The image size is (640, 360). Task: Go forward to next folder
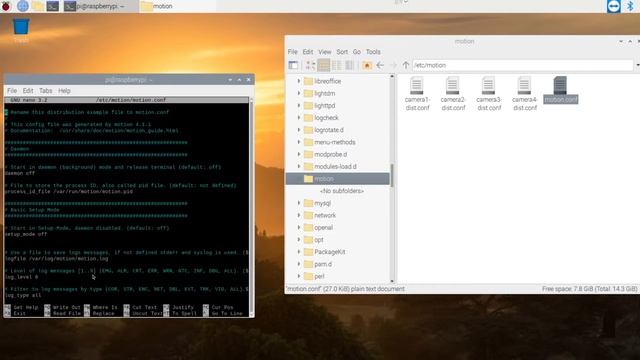click(x=393, y=65)
